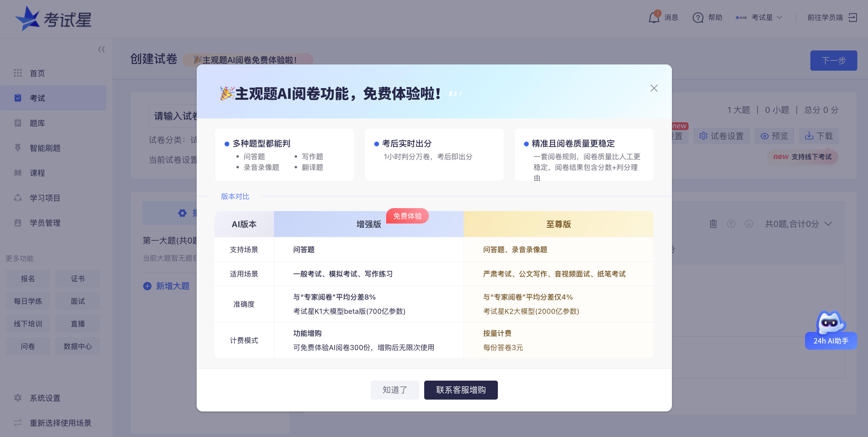Click the 重新选择使用场景 swap arrows icon
868x437 pixels.
(x=18, y=422)
